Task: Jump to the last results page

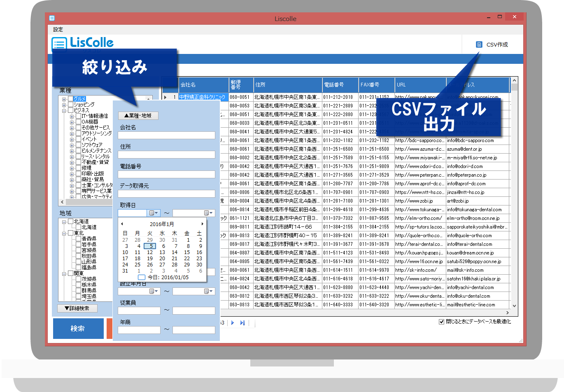Action: pyautogui.click(x=242, y=323)
